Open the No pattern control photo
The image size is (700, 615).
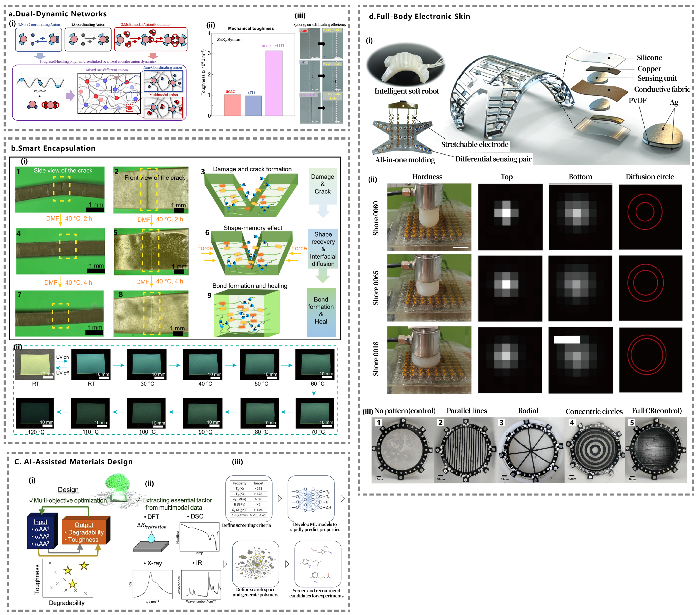coord(403,450)
